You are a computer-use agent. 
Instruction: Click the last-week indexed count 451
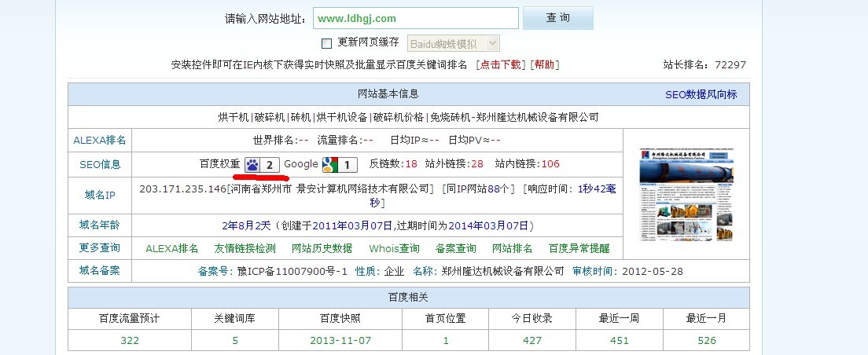point(620,341)
